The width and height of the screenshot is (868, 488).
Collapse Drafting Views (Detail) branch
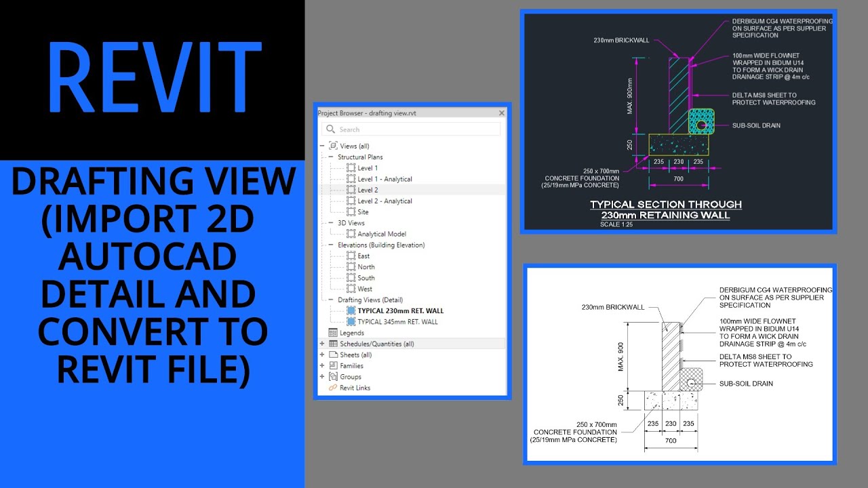(x=332, y=300)
